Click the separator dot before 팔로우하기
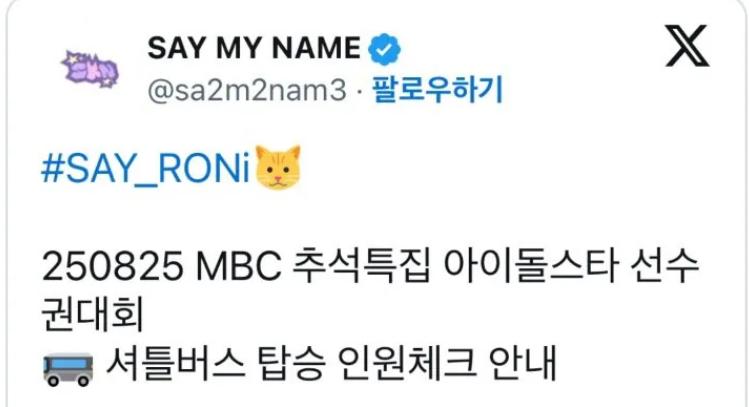The image size is (749, 407). 359,90
